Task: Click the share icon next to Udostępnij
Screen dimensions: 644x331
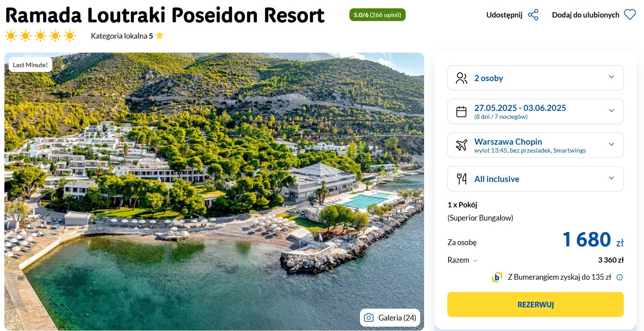Action: click(533, 15)
